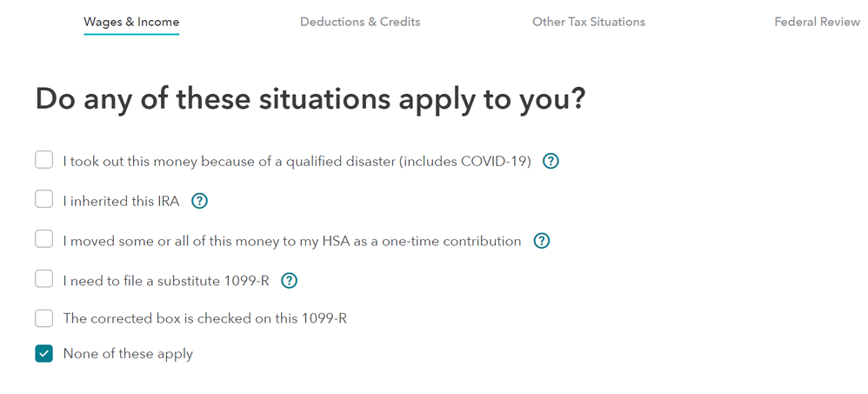Click the 'None of these apply' label text
This screenshot has width=868, height=394.
[128, 354]
